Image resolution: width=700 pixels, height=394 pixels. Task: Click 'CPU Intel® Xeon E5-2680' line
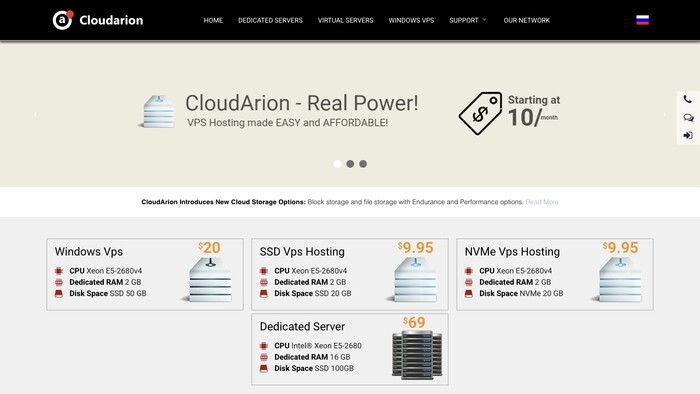(x=318, y=346)
